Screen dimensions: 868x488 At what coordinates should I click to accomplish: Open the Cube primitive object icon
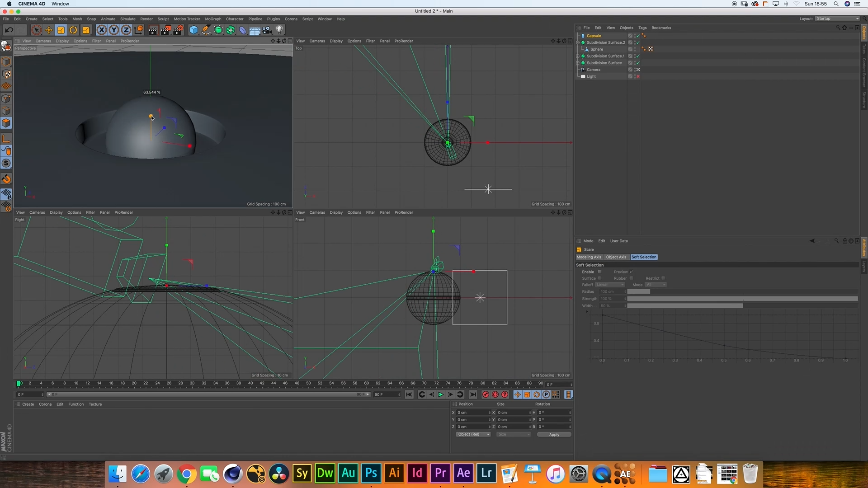(x=193, y=30)
